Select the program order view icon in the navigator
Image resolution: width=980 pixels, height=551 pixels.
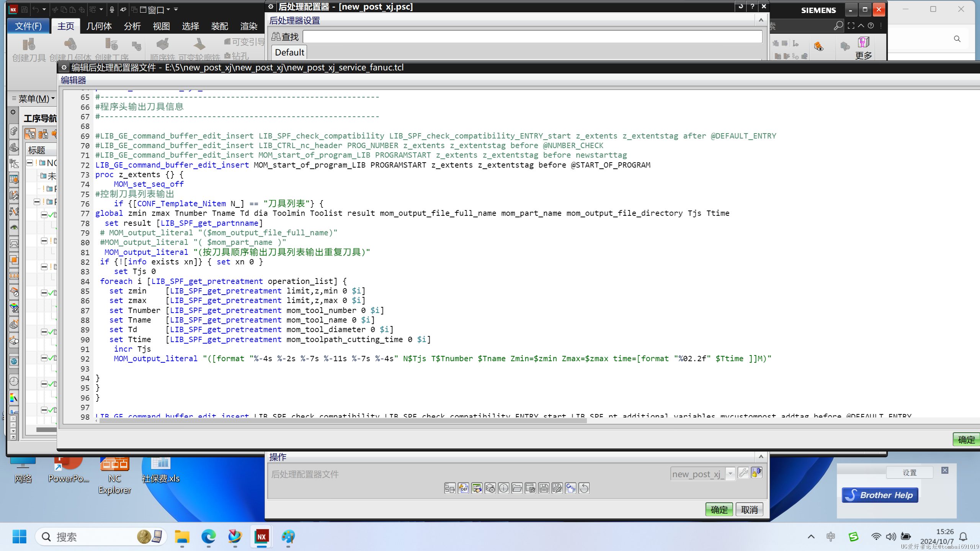pyautogui.click(x=30, y=134)
